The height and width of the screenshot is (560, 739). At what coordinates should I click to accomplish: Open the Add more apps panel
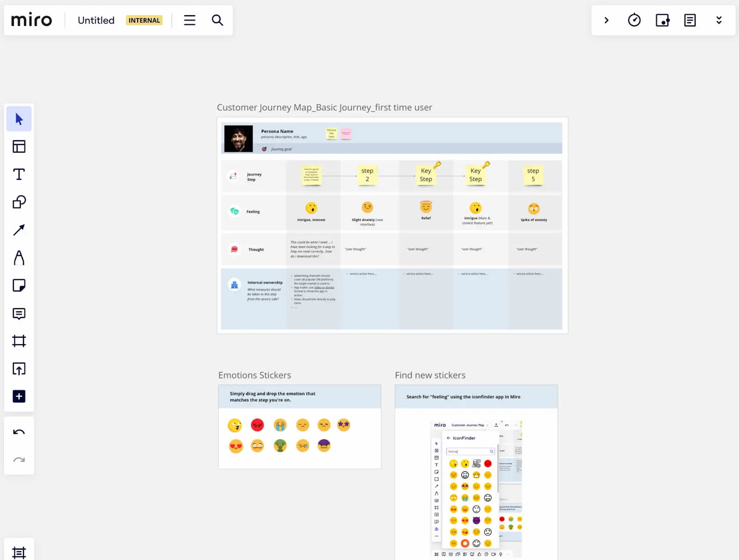(18, 396)
